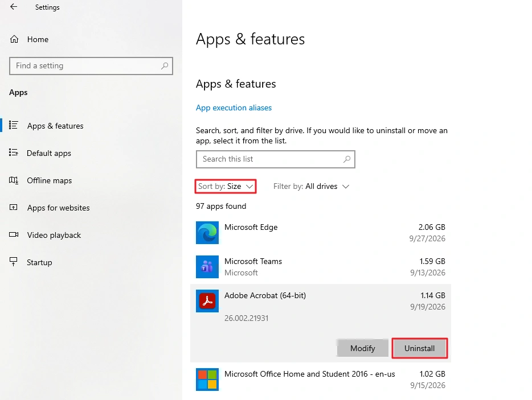The image size is (532, 400).
Task: Click the Microsoft Teams app icon
Action: pyautogui.click(x=207, y=267)
